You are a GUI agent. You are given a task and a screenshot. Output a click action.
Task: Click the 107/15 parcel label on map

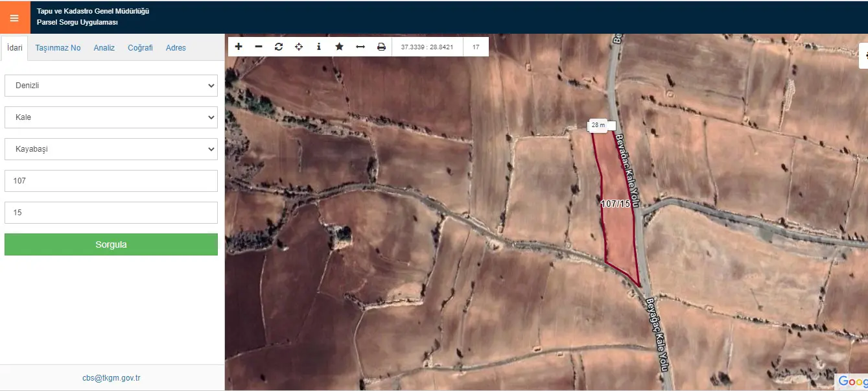(x=616, y=204)
